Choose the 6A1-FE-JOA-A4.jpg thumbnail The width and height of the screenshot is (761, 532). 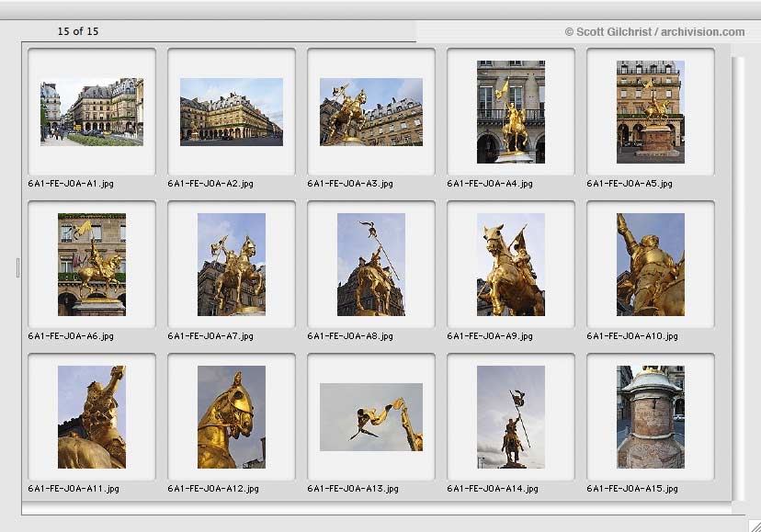pyautogui.click(x=511, y=112)
